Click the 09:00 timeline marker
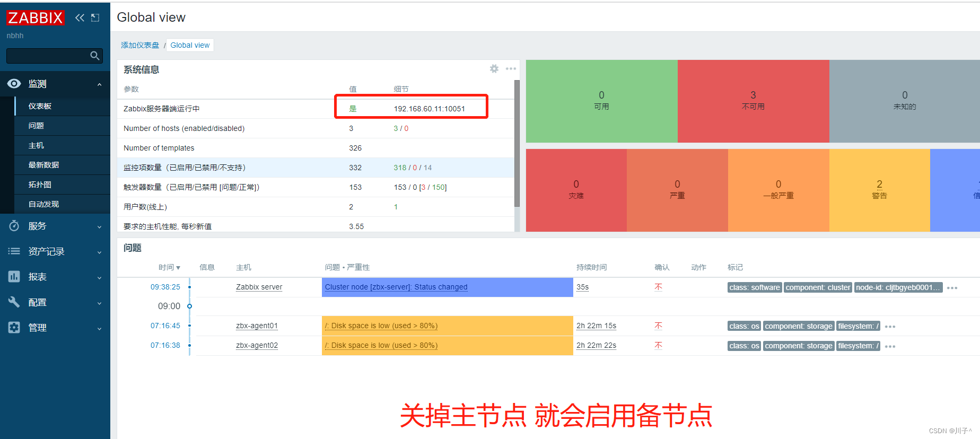Viewport: 980px width, 439px height. [x=189, y=306]
